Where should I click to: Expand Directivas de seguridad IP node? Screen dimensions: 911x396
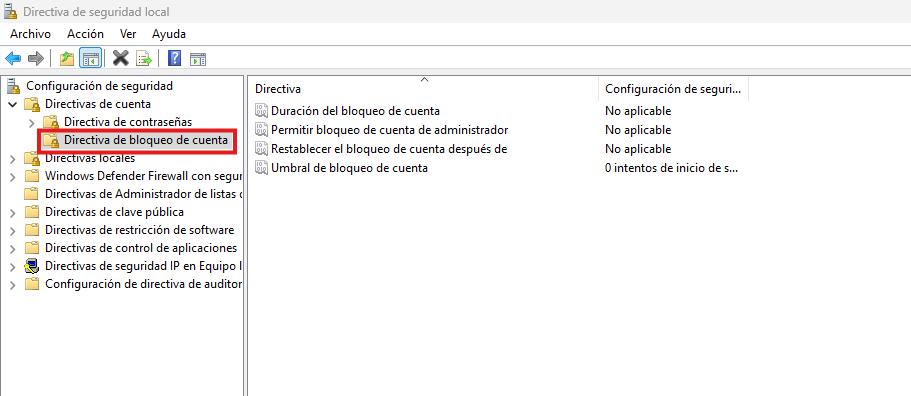point(13,267)
